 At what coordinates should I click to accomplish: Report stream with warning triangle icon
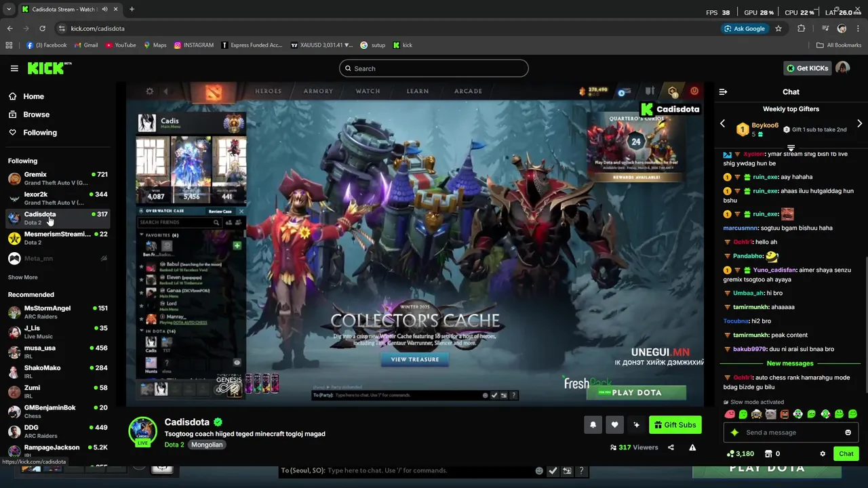[692, 447]
